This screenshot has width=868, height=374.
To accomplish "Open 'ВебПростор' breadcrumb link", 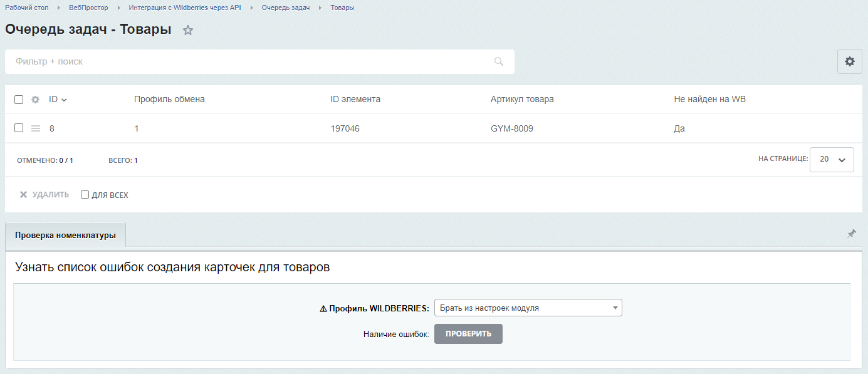I will click(x=89, y=8).
